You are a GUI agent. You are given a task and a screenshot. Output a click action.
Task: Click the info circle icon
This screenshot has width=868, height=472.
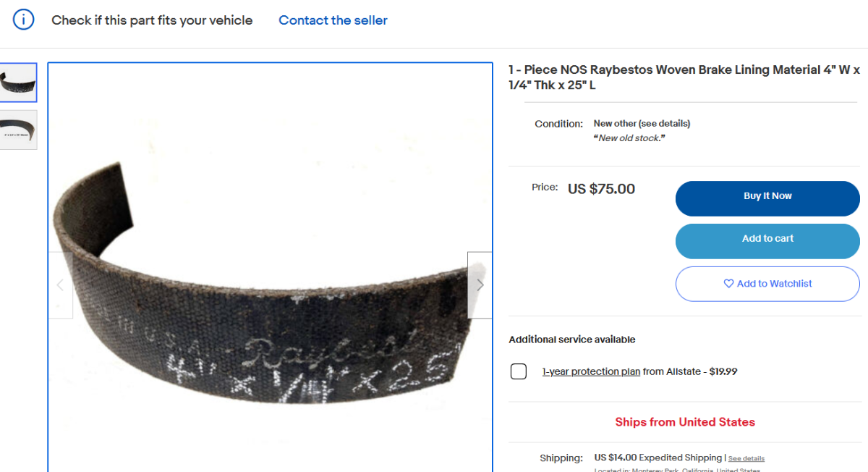pyautogui.click(x=24, y=20)
